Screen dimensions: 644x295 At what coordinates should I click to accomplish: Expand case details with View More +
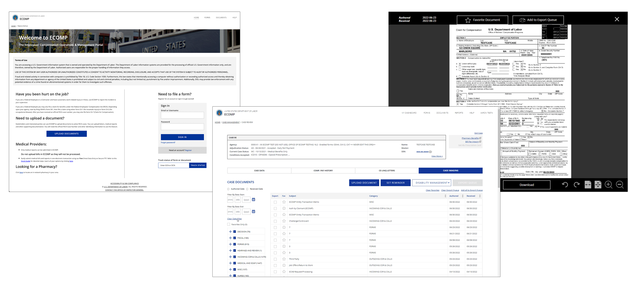click(x=437, y=156)
